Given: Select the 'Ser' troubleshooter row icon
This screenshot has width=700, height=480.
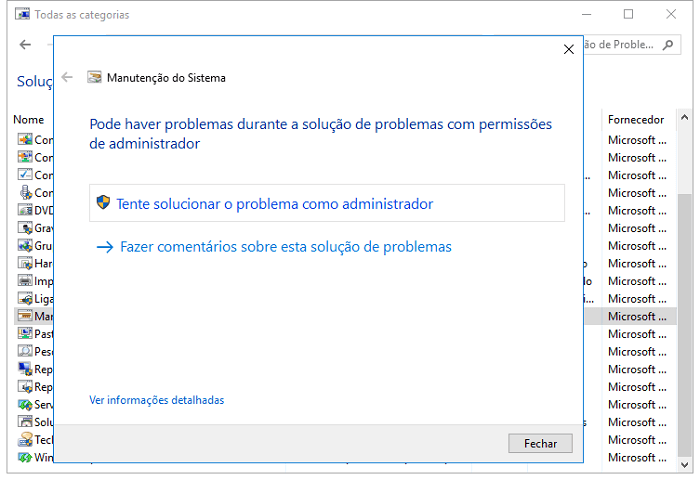Looking at the screenshot, I should click(x=25, y=405).
